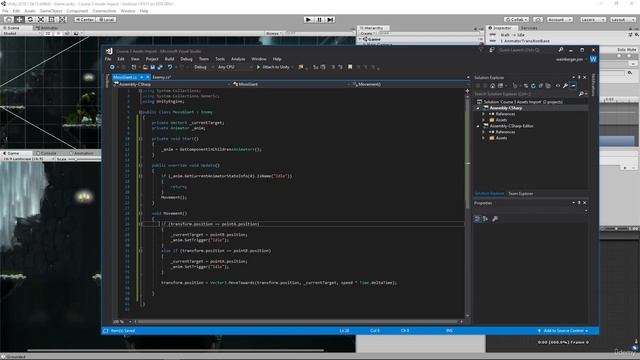The image size is (640, 360).
Task: Open Visual Studio File menu
Action: [x=108, y=59]
